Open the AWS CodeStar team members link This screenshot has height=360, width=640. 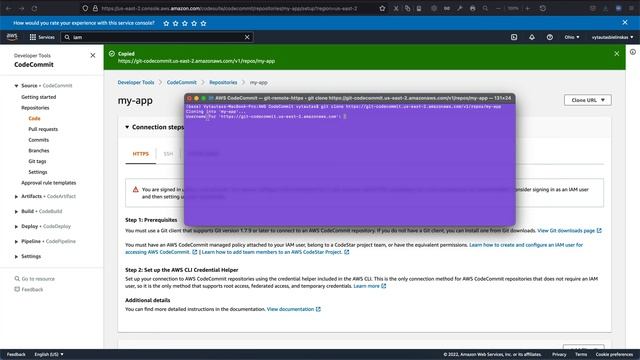point(275,252)
